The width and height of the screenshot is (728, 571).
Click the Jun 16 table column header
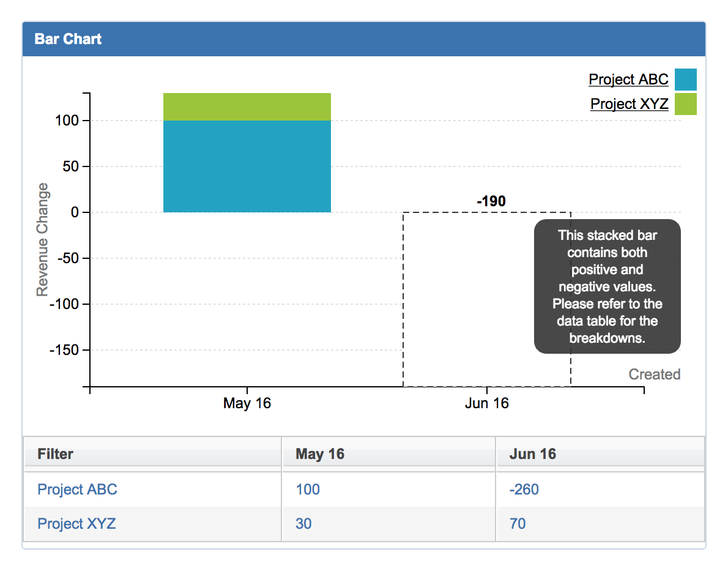click(x=532, y=454)
